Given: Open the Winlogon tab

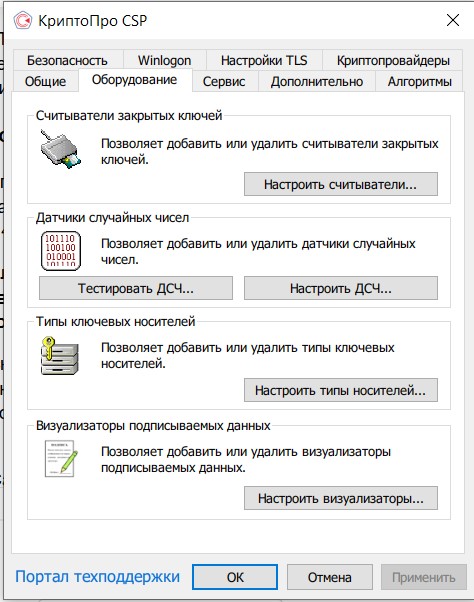Looking at the screenshot, I should pos(164,61).
